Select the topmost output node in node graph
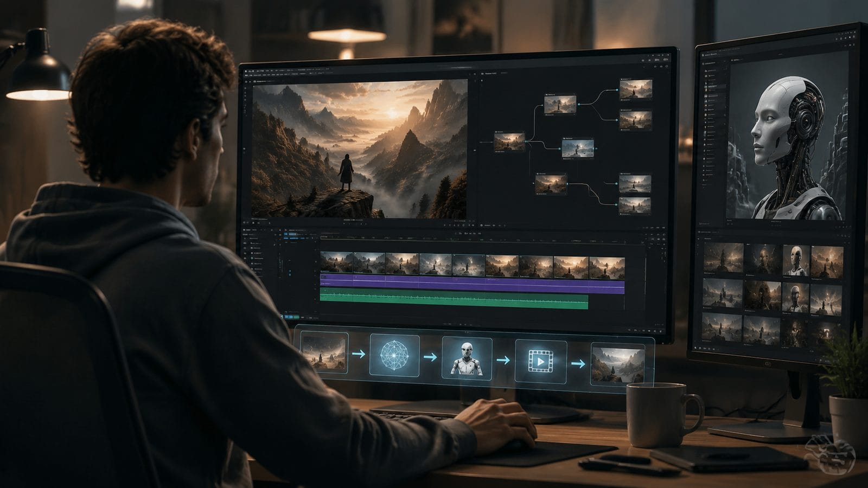The height and width of the screenshot is (488, 868). click(x=635, y=89)
